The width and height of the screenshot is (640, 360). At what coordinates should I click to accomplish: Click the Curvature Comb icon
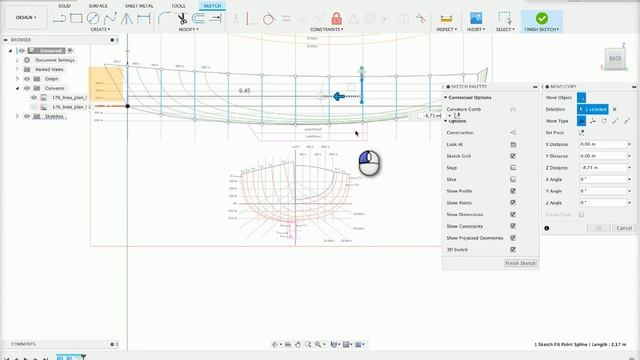[513, 109]
